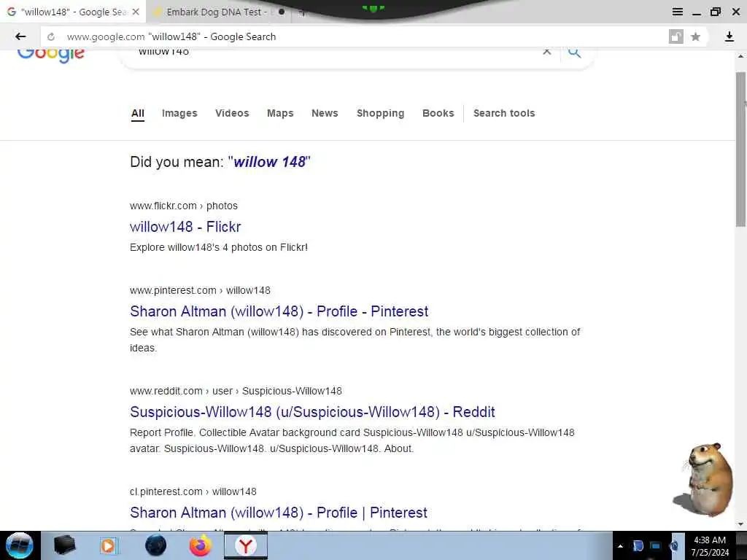This screenshot has width=747, height=560.
Task: Switch to Shopping results
Action: pyautogui.click(x=380, y=113)
